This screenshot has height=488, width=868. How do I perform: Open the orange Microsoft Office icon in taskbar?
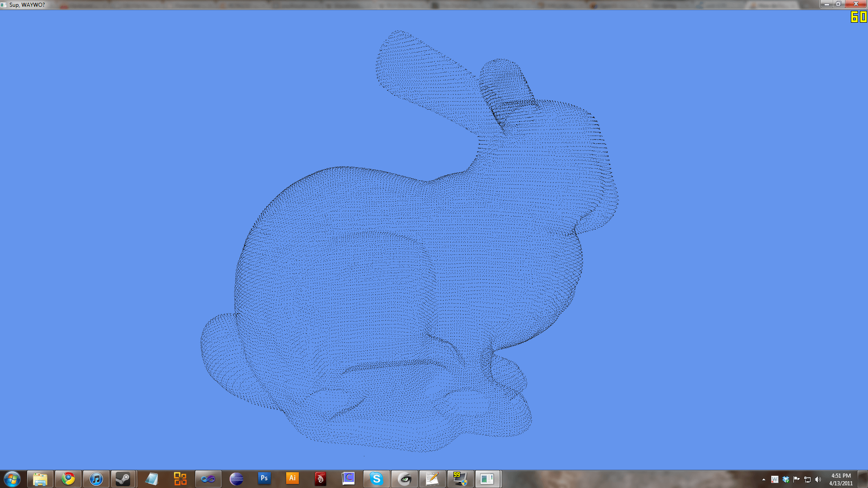pyautogui.click(x=180, y=479)
